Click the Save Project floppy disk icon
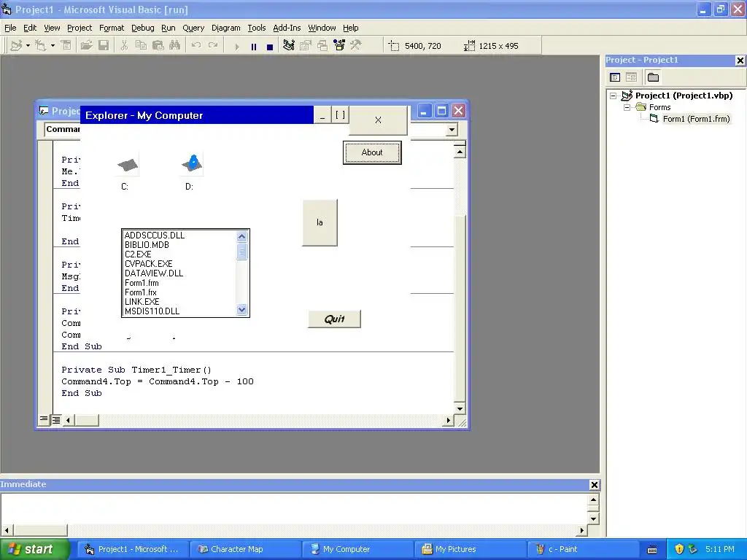 point(104,46)
